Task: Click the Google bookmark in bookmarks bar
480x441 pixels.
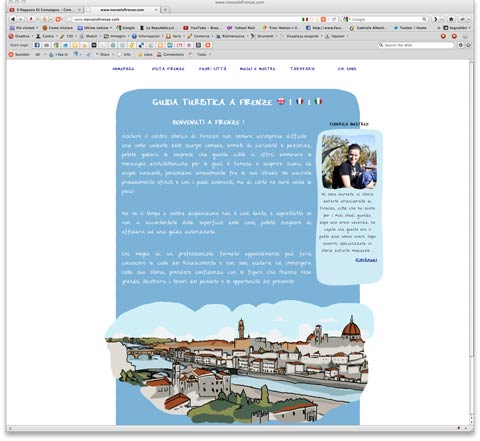Action: [125, 28]
